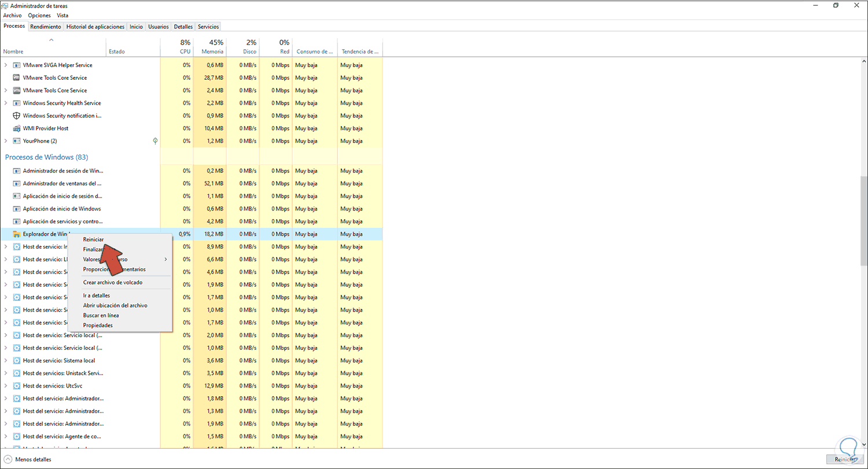Select the Windows Security Health Service icon
Image resolution: width=868 pixels, height=469 pixels.
coord(17,103)
